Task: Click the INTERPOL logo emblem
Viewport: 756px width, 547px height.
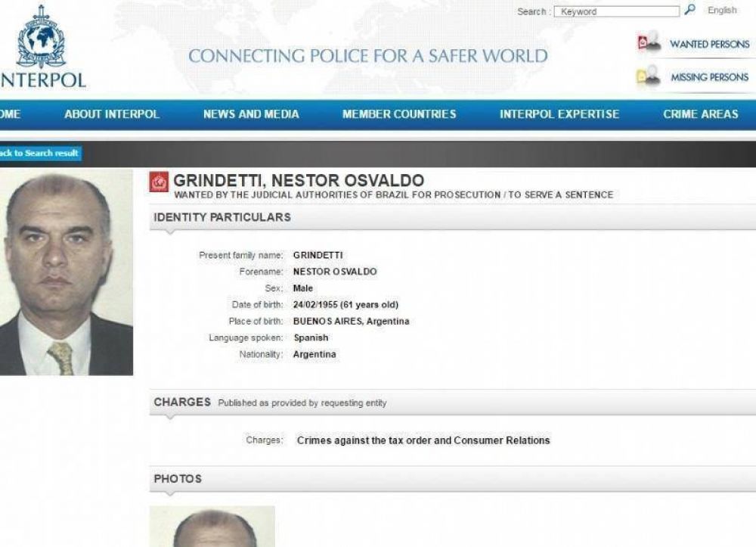Action: coord(41,36)
